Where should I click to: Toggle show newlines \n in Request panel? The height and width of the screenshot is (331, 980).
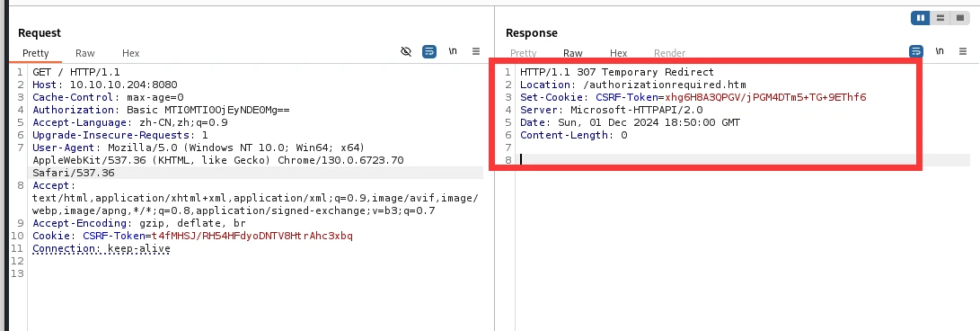453,51
